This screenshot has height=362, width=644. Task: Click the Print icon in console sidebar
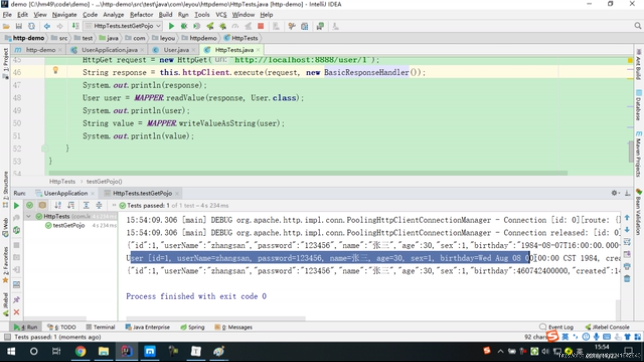point(627,266)
